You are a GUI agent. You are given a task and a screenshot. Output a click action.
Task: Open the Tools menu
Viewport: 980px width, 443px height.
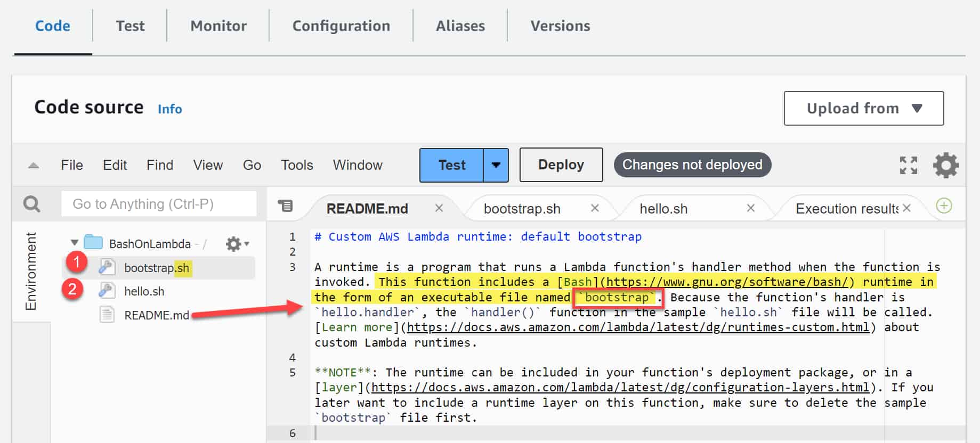coord(297,165)
